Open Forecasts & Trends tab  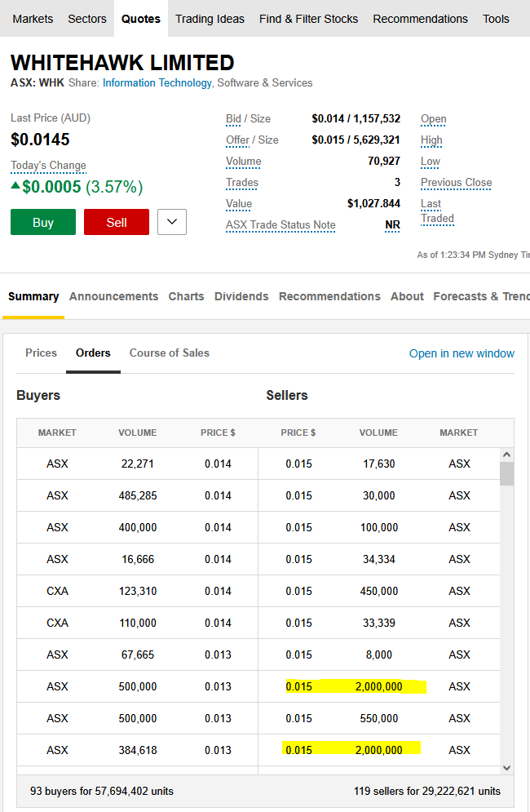point(481,297)
